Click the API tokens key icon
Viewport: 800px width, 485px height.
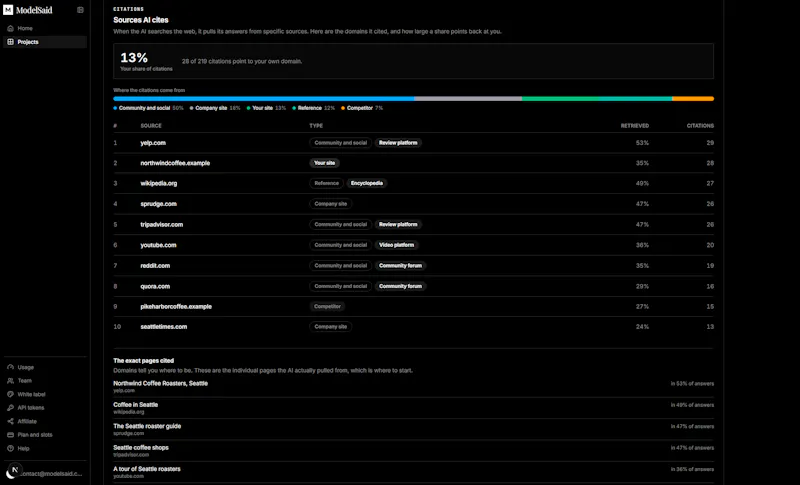[10, 407]
